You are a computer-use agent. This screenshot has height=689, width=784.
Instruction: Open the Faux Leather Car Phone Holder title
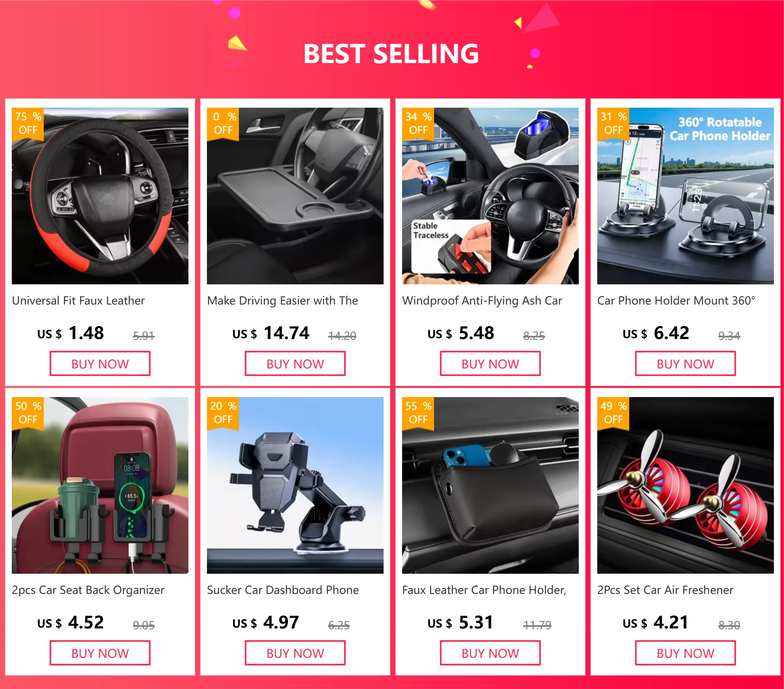(484, 590)
